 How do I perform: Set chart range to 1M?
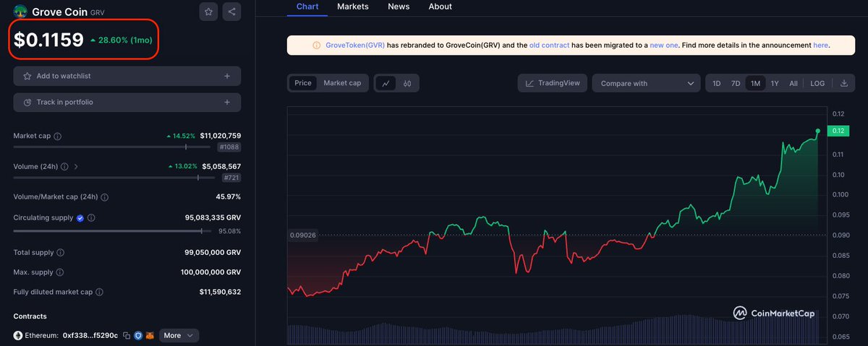[755, 84]
